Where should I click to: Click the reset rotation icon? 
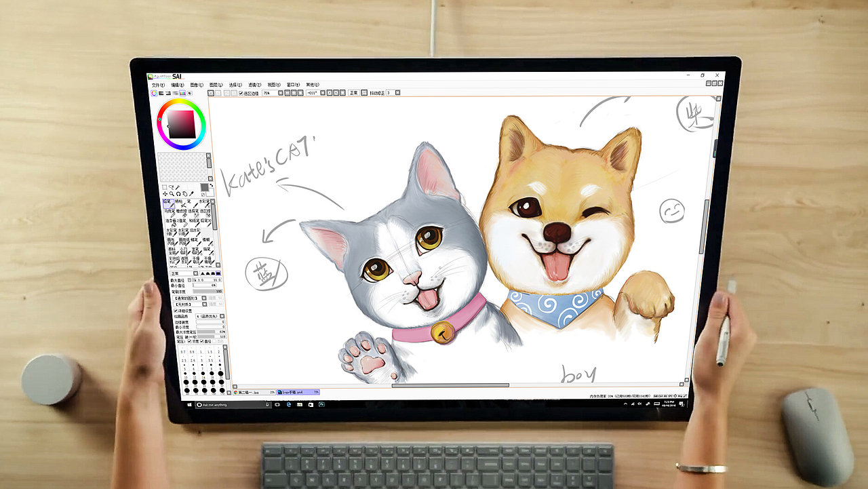pos(342,93)
